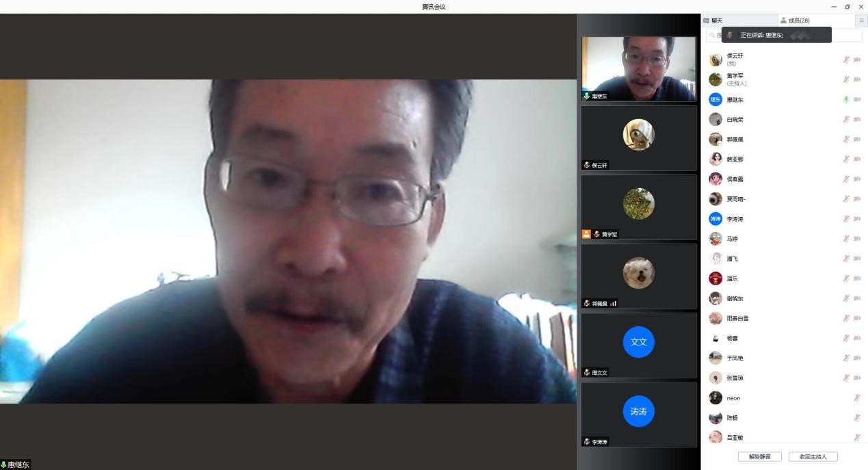Open the panel options menu at top right
This screenshot has height=470, width=868.
[x=861, y=21]
